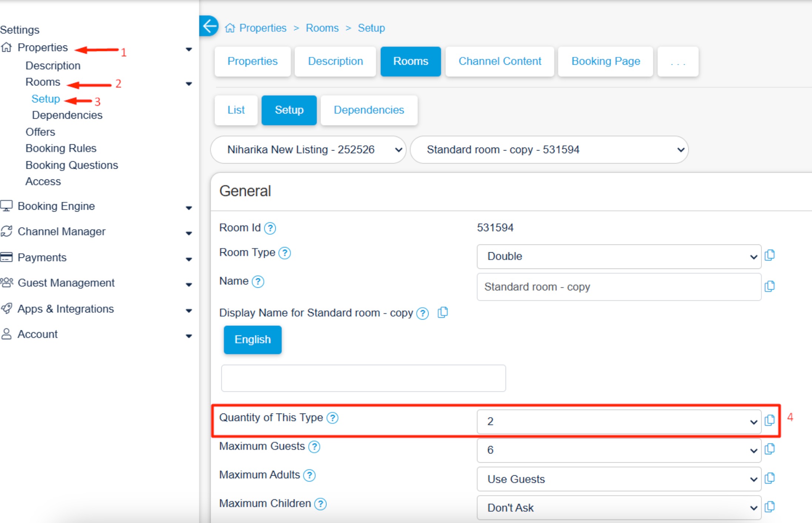
Task: Open property selector Niharika New Listing
Action: pos(308,150)
